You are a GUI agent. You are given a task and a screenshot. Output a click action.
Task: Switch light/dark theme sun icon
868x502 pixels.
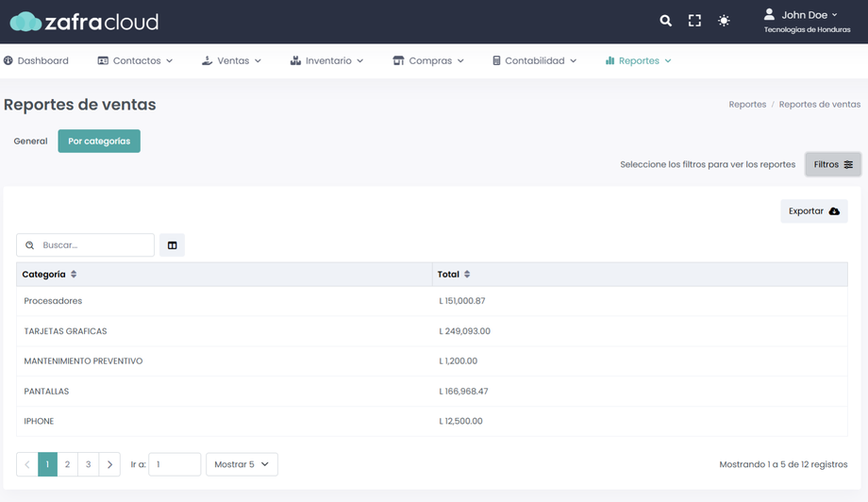[724, 21]
